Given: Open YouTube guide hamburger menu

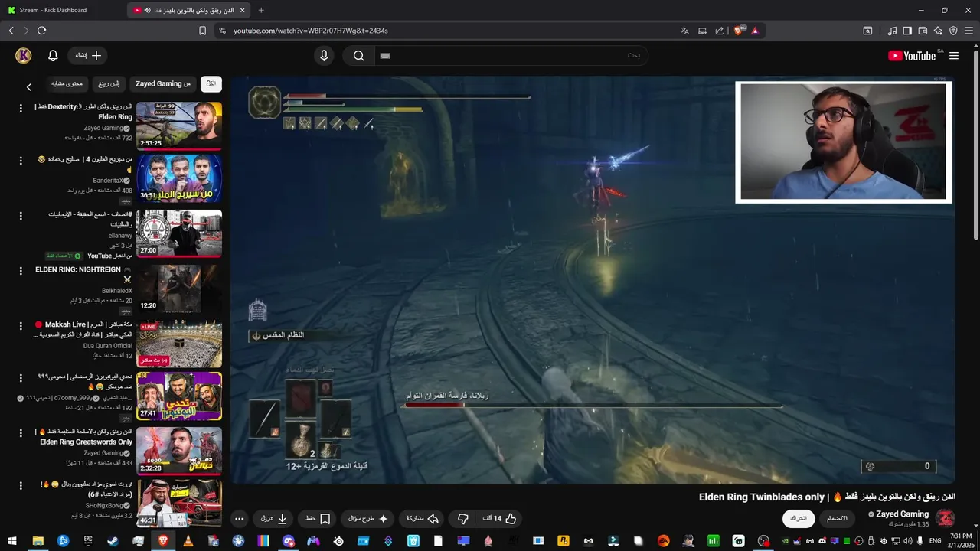Looking at the screenshot, I should [954, 56].
